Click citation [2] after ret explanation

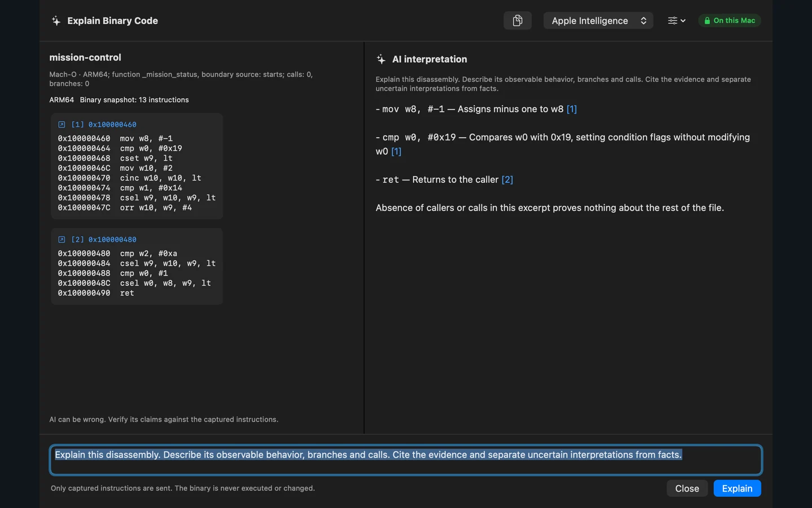pos(507,179)
